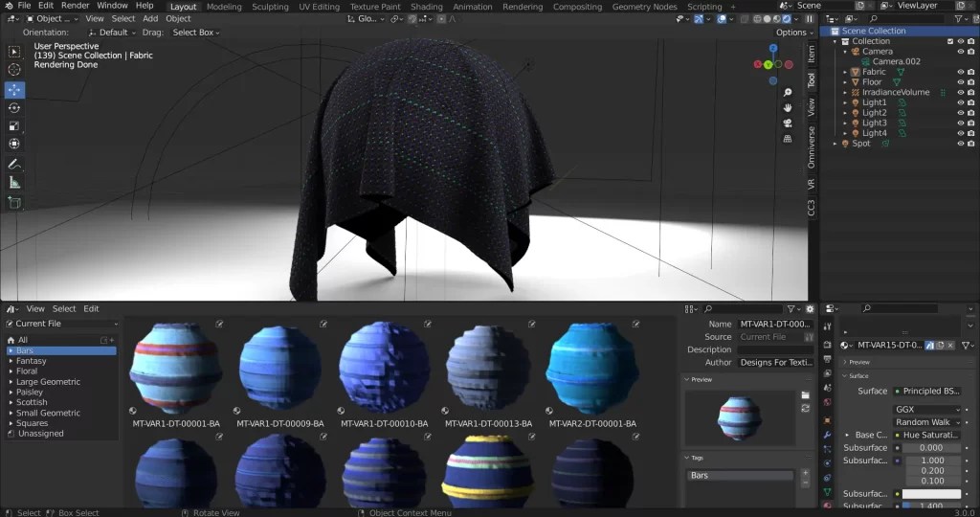980x517 pixels.
Task: Add a tag with the plus button
Action: click(806, 473)
